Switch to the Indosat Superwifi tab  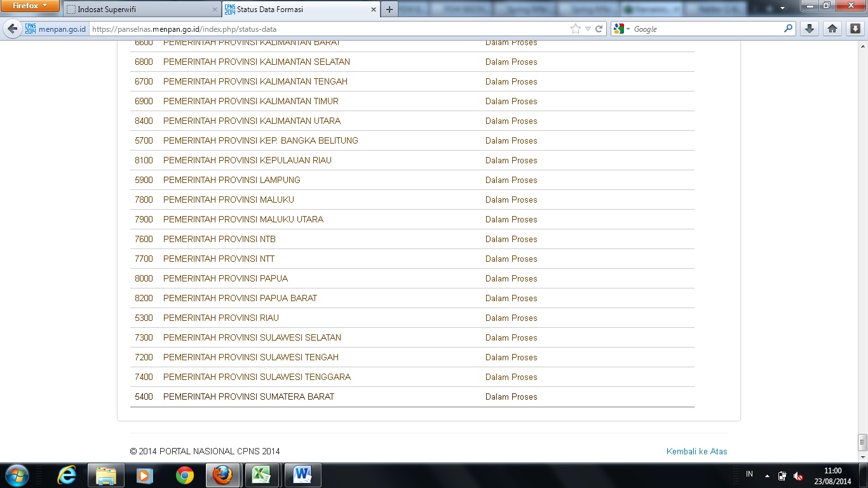point(140,10)
